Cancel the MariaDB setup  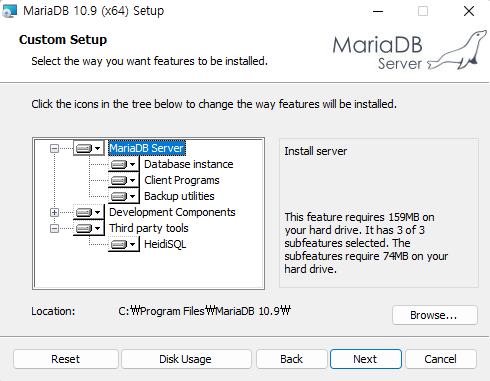[x=441, y=359]
